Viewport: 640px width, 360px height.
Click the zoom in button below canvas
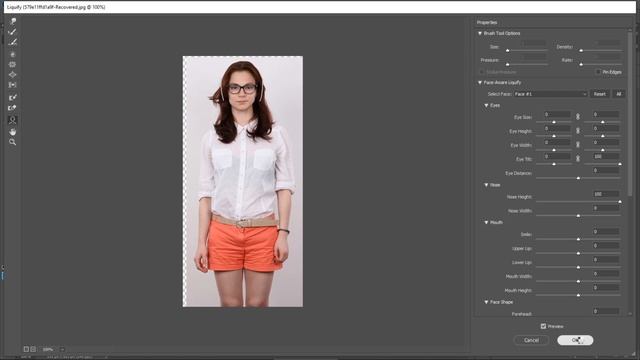[x=33, y=349]
